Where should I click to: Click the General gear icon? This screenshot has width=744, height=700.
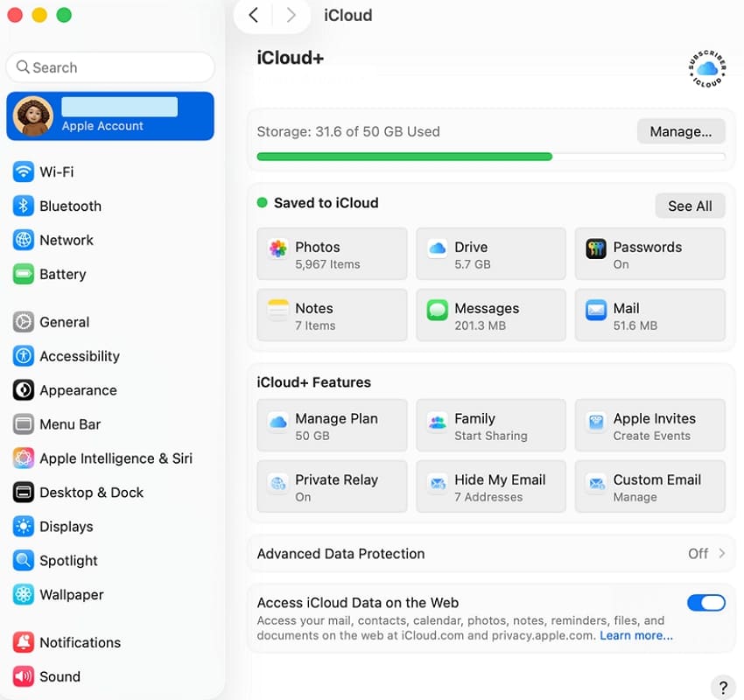coord(24,322)
